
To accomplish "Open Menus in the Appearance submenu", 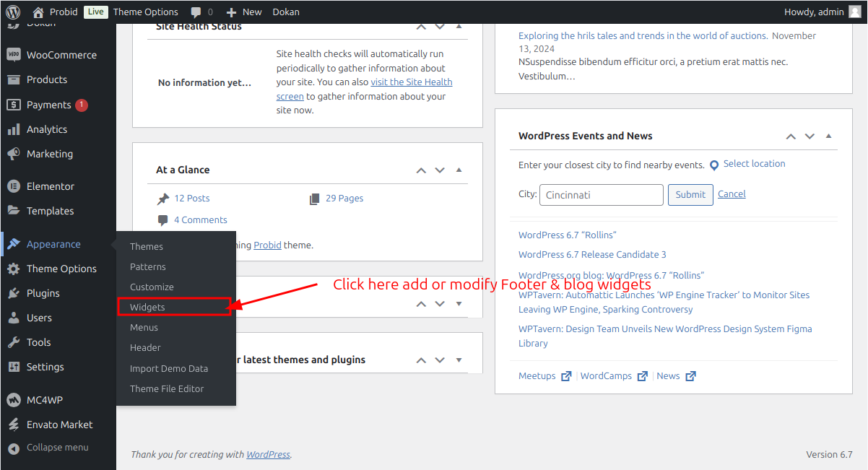I will (x=144, y=327).
